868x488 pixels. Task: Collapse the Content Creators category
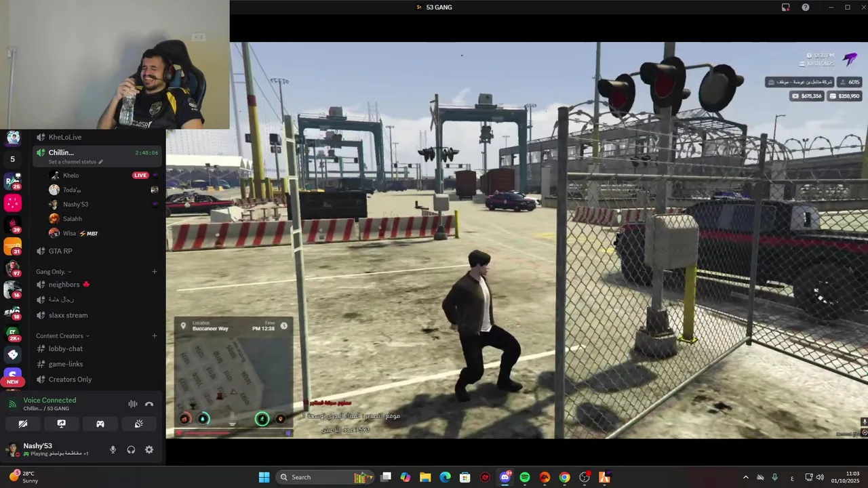click(62, 335)
